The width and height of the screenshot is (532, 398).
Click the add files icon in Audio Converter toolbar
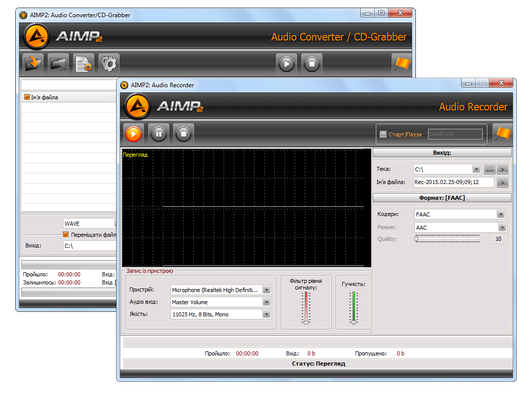click(33, 64)
